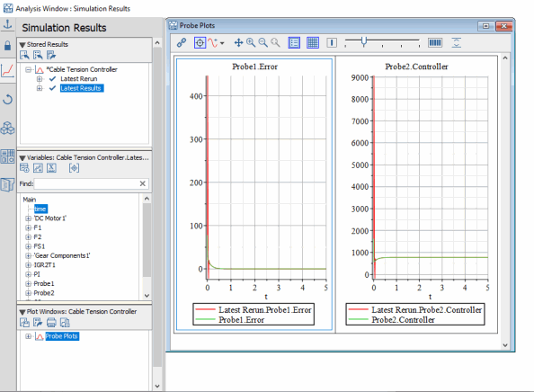Click the print icon in Plot Windows

[51, 322]
